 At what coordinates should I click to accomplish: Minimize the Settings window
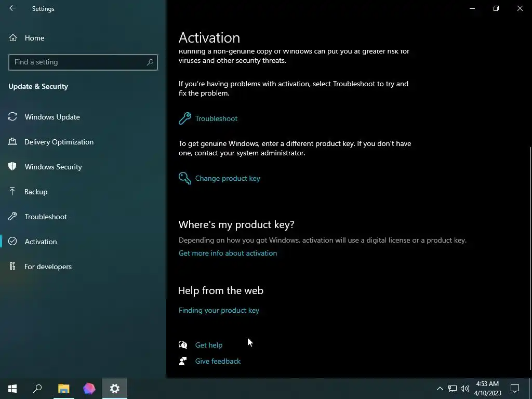[x=472, y=8]
